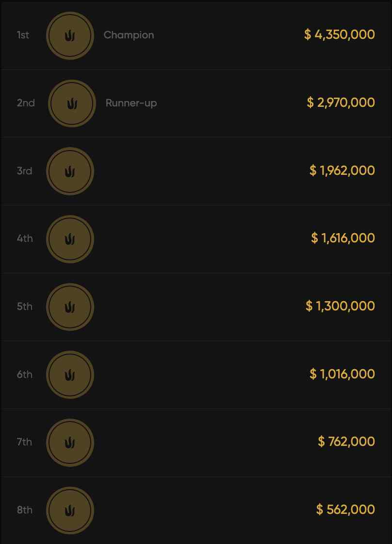Open the 5th place player avatar

[70, 307]
